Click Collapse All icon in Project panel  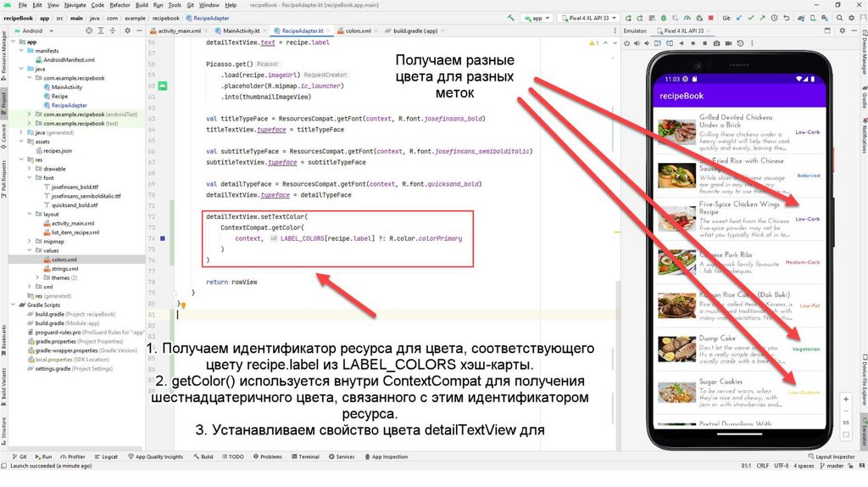(113, 31)
